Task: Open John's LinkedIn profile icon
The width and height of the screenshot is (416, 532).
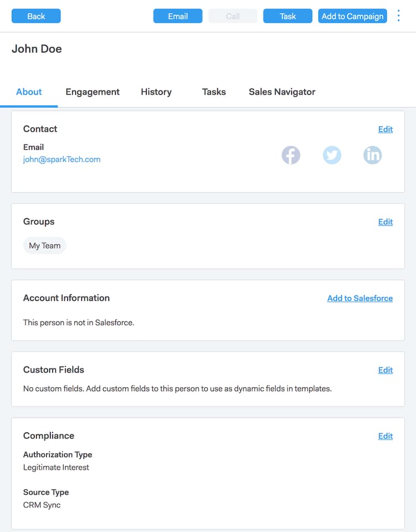Action: coord(373,155)
